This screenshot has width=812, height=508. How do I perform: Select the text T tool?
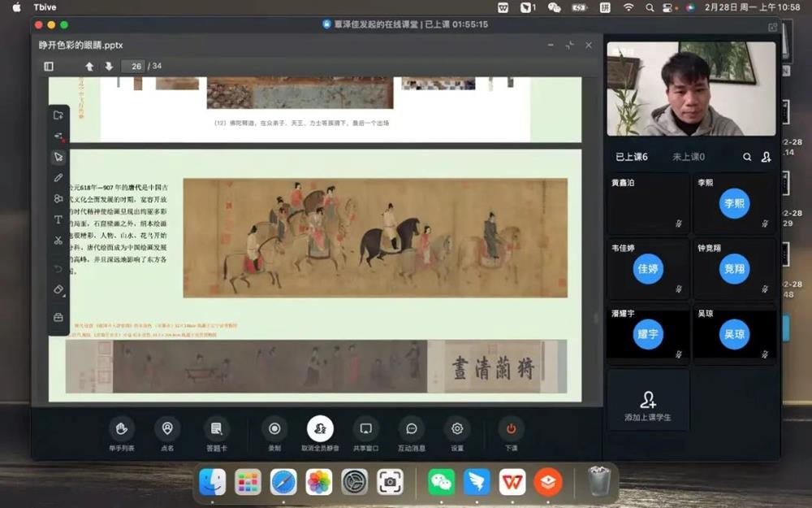[58, 219]
